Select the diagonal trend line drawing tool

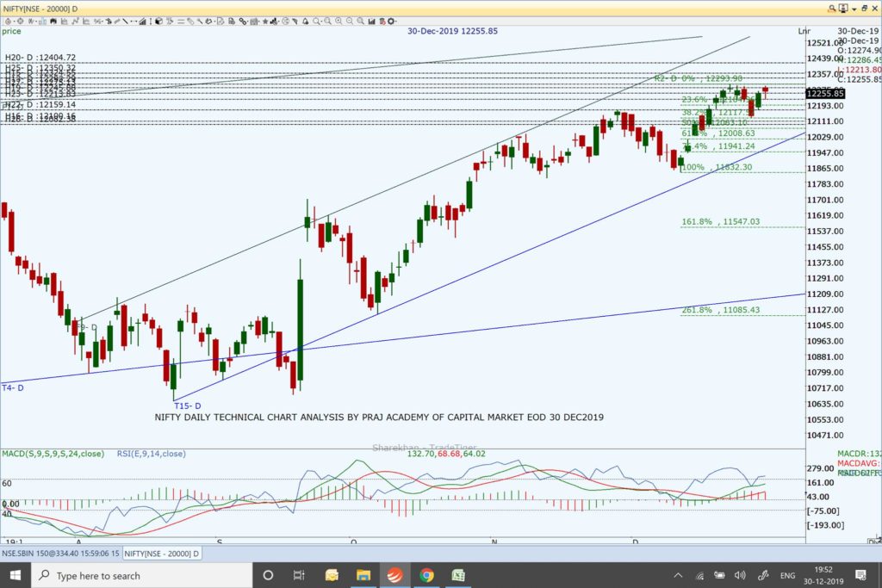point(125,22)
